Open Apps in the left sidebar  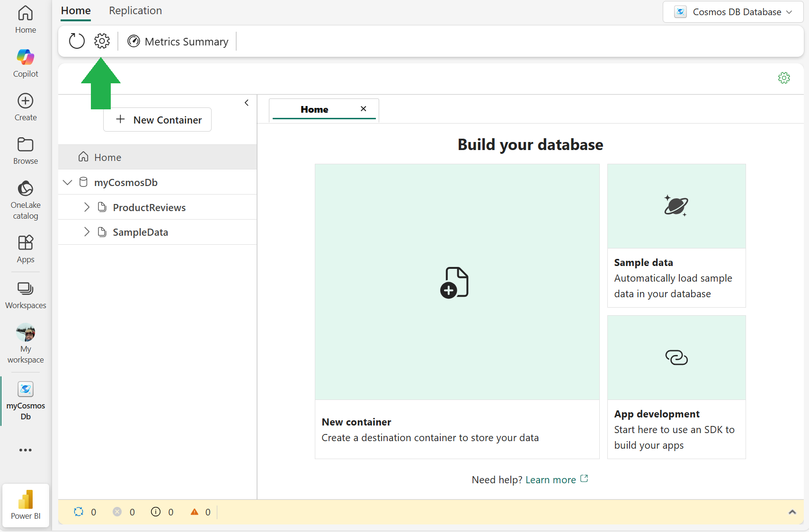(x=26, y=249)
